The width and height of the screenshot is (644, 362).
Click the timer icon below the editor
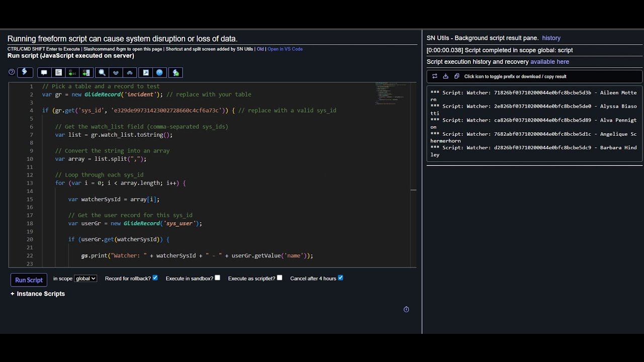pyautogui.click(x=407, y=309)
